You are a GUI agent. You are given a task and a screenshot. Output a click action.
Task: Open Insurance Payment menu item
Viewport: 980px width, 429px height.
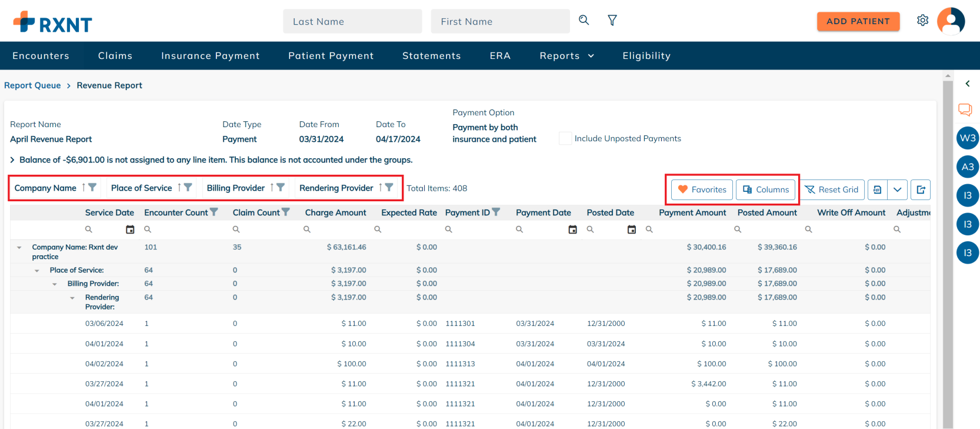click(x=211, y=56)
